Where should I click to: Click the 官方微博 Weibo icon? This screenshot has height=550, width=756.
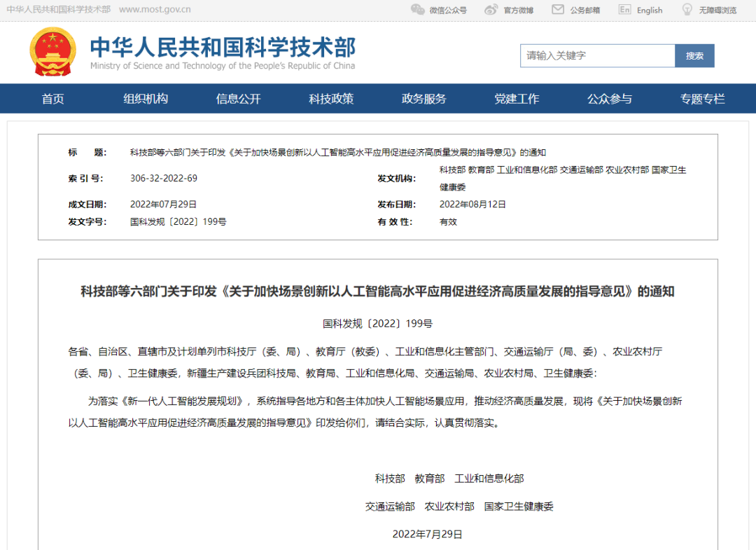(493, 9)
